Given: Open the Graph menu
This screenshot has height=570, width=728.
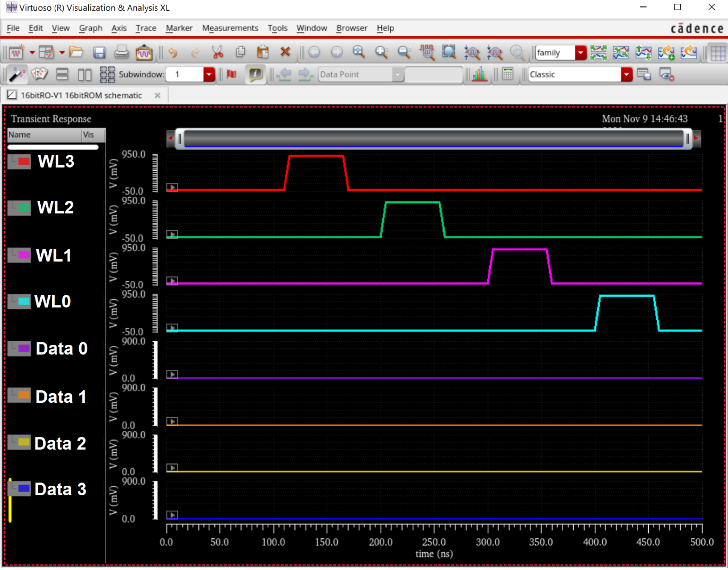Looking at the screenshot, I should (90, 28).
